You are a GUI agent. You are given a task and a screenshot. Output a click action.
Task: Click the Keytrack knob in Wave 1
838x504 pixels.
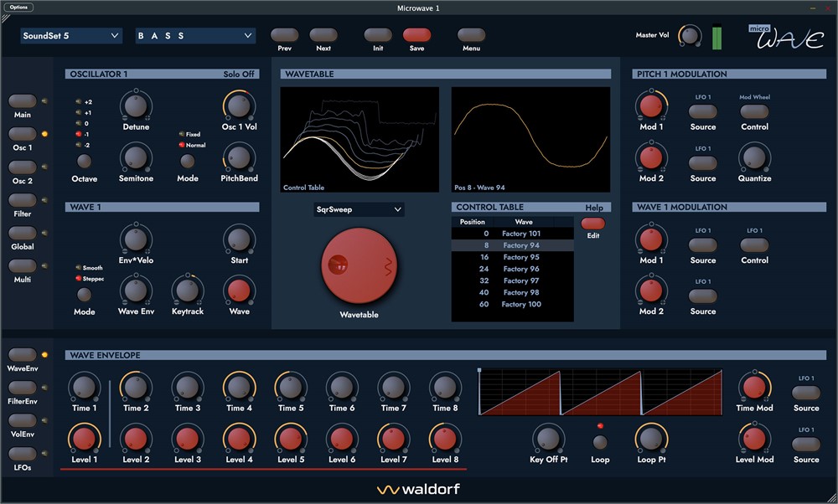(x=188, y=290)
